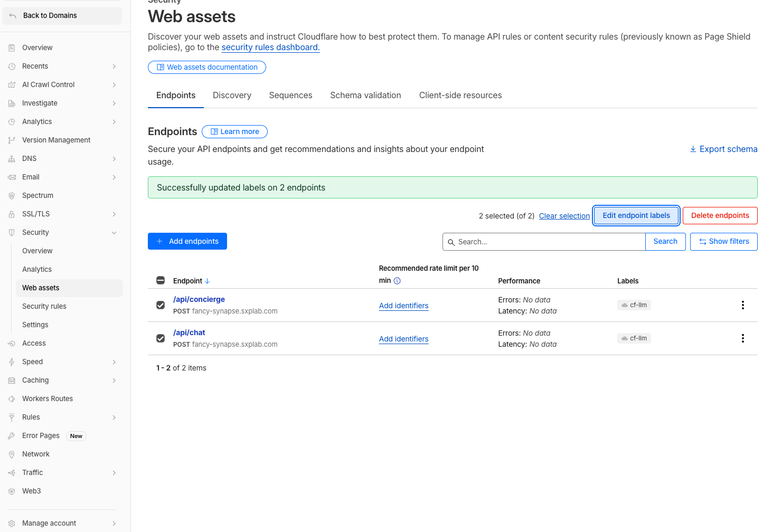The image size is (763, 532).
Task: Click the Analytics pie chart icon
Action: coord(12,122)
